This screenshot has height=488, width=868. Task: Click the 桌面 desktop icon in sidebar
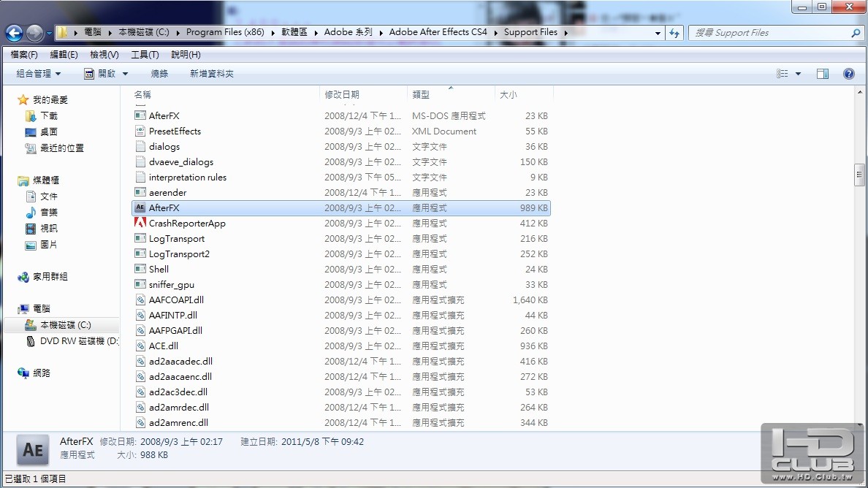point(31,131)
